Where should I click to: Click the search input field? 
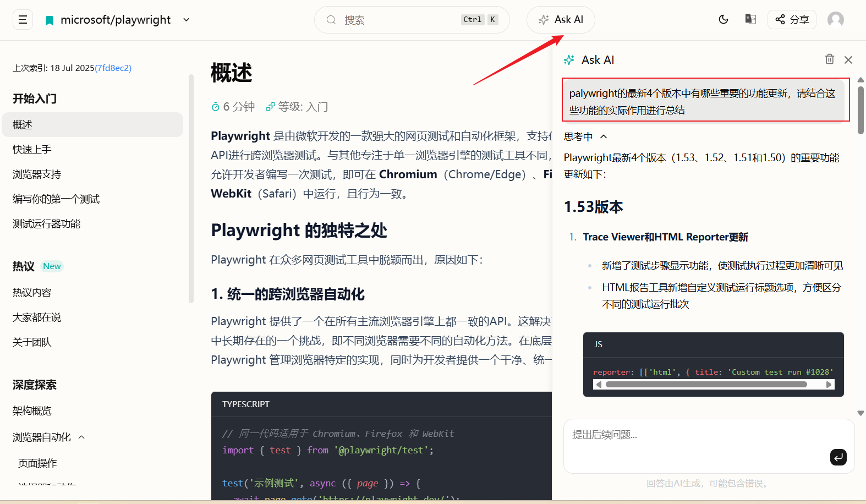point(412,20)
